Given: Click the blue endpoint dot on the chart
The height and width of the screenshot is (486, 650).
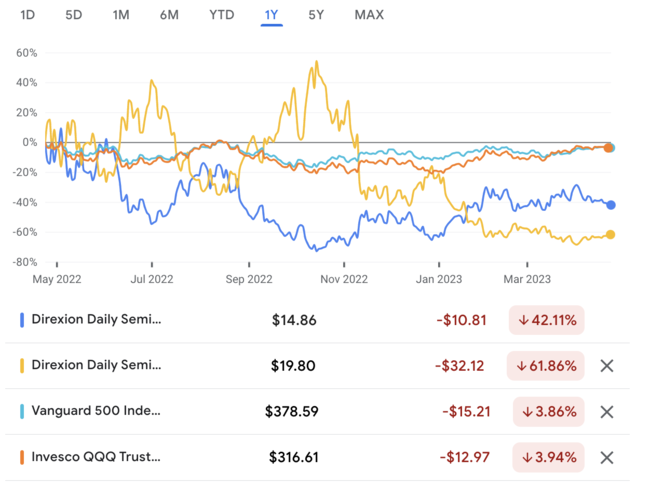Looking at the screenshot, I should (x=611, y=205).
